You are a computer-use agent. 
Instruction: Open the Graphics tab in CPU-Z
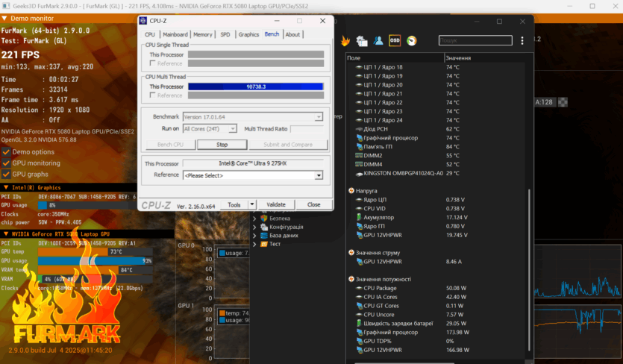[x=248, y=34]
